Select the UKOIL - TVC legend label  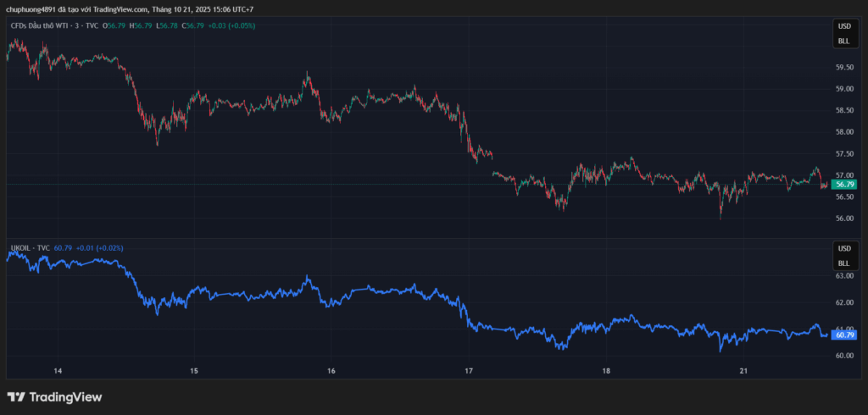coord(29,248)
